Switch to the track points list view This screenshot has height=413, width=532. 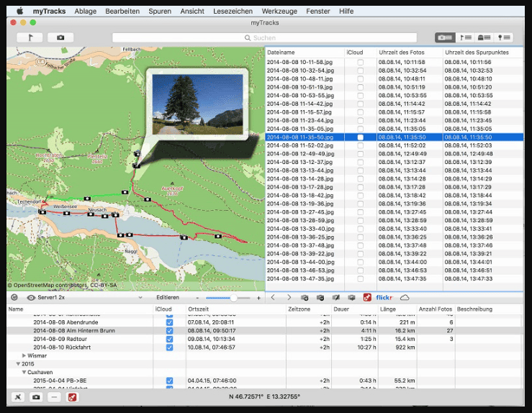pyautogui.click(x=465, y=37)
